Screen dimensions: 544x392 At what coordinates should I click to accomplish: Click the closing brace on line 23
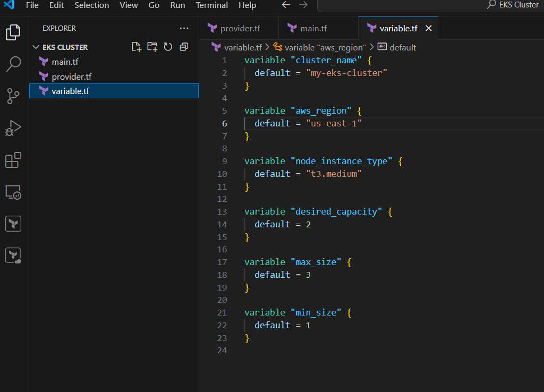247,338
